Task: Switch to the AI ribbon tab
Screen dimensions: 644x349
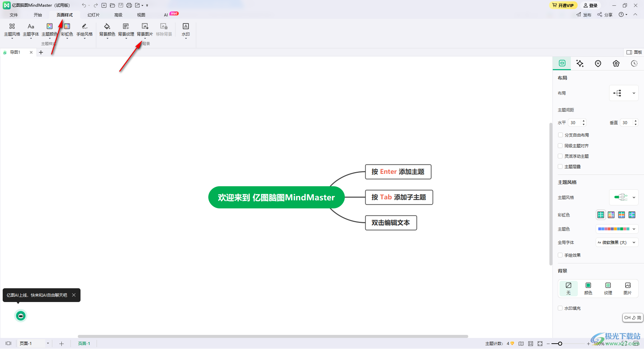Action: 166,15
